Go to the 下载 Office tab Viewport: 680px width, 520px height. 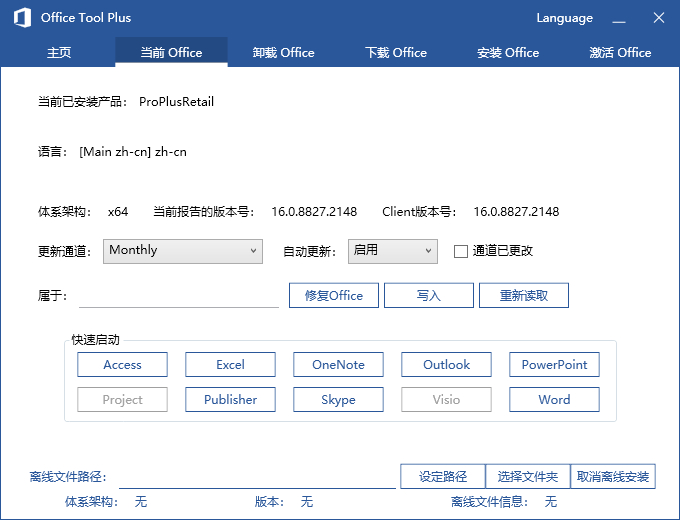point(396,52)
